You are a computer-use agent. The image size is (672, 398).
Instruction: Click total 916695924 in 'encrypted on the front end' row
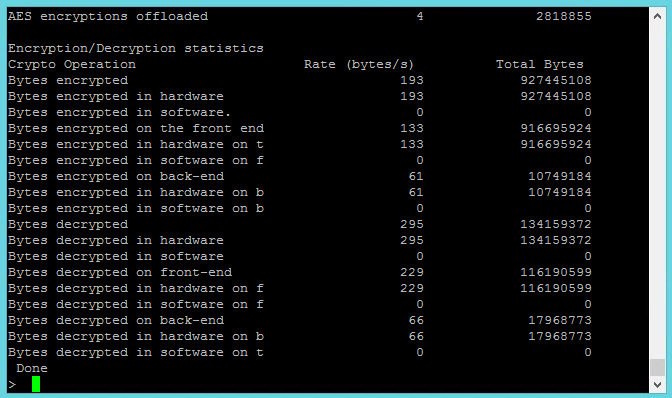pyautogui.click(x=556, y=128)
